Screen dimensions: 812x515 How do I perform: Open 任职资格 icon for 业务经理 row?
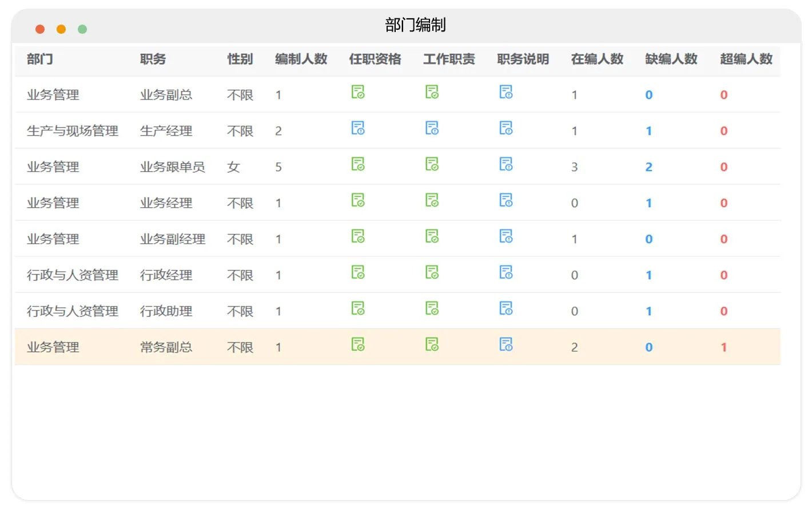358,200
